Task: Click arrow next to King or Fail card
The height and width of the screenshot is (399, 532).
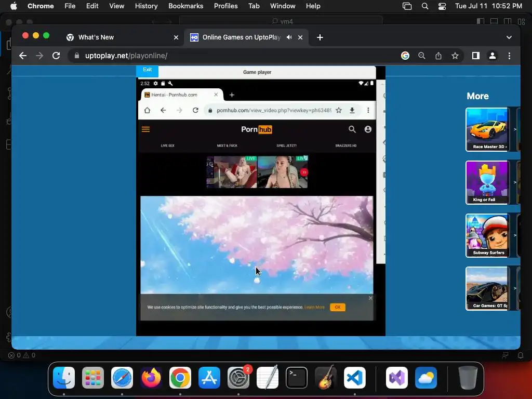Action: 515,182
